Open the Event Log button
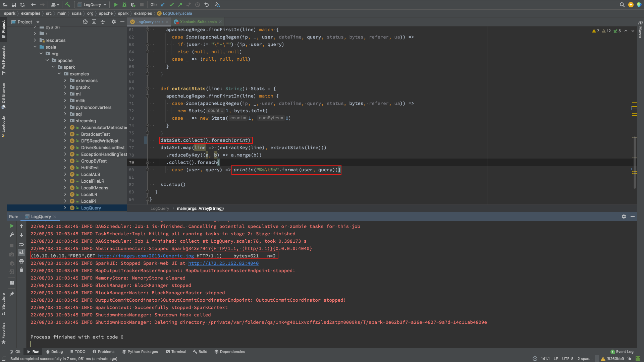 pyautogui.click(x=622, y=352)
